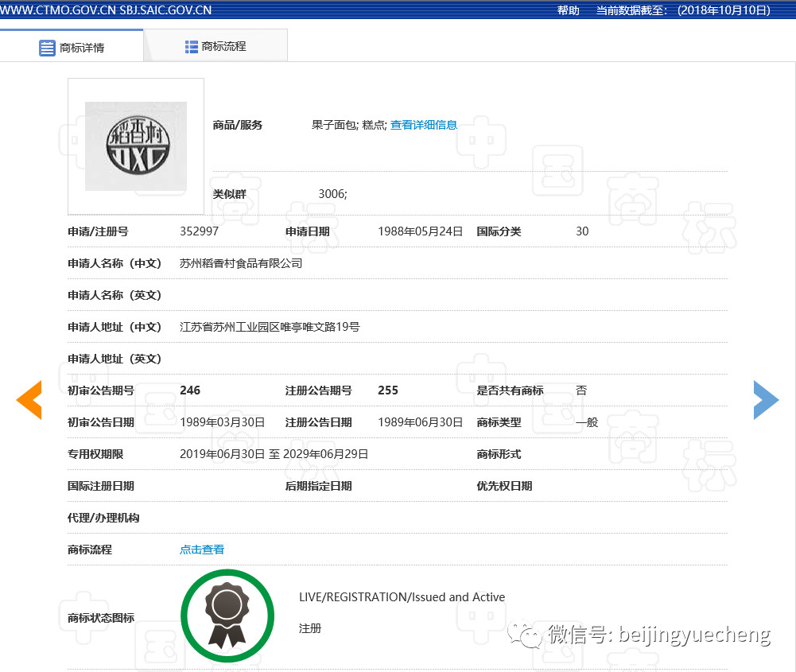The width and height of the screenshot is (796, 672).
Task: Click the blue list icon beside 商标详情
Action: point(47,48)
